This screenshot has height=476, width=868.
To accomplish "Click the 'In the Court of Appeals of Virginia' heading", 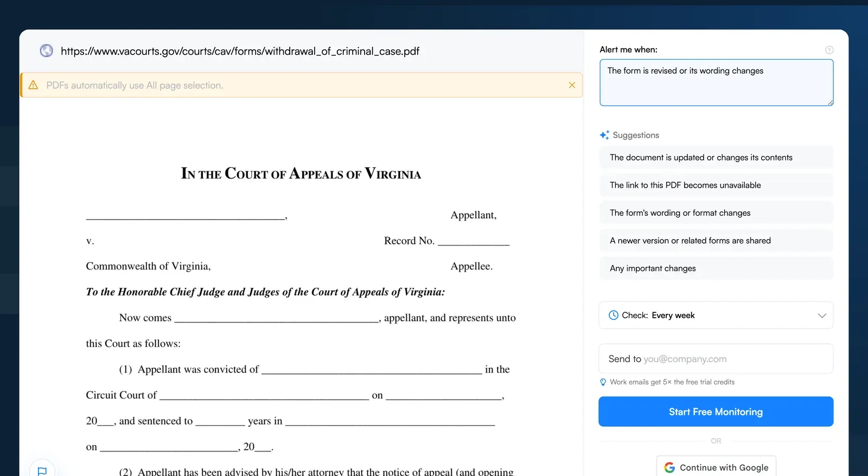I will [301, 173].
